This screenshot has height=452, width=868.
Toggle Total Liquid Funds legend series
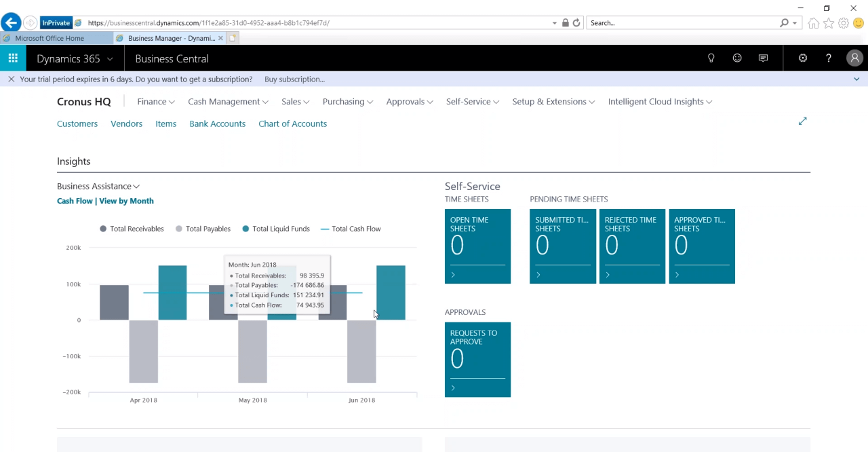click(276, 229)
